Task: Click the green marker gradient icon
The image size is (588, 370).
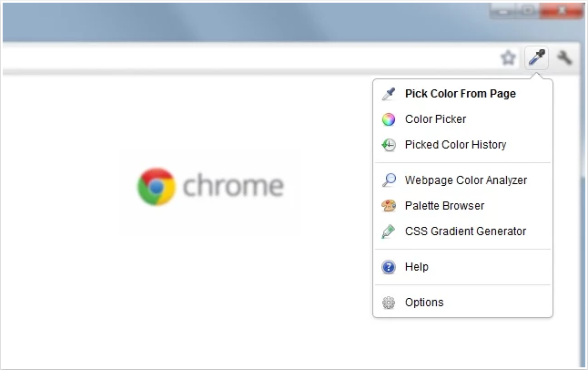Action: click(389, 231)
